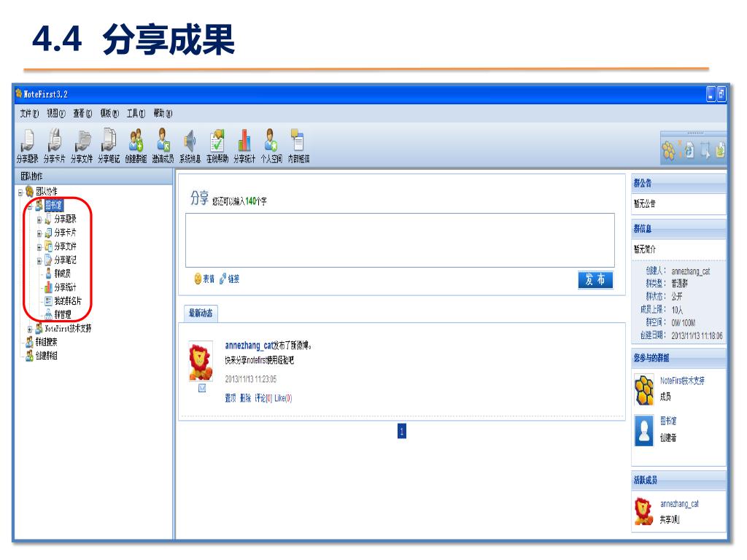
Task: Open the 文件(F) menu
Action: tap(29, 113)
